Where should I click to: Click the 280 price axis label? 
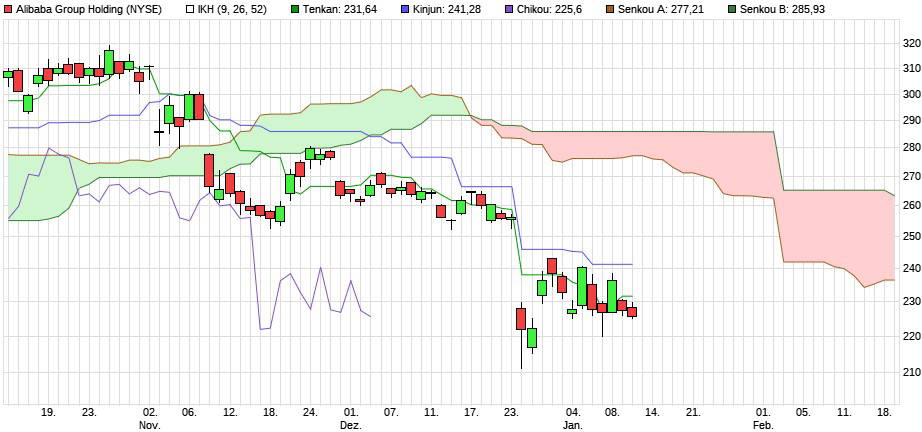point(910,148)
